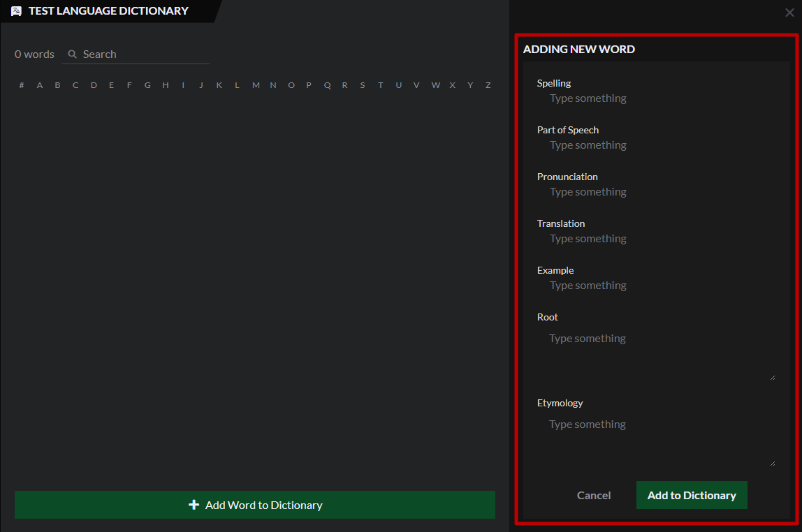Image resolution: width=802 pixels, height=532 pixels.
Task: Filter words by letter F
Action: coord(129,85)
